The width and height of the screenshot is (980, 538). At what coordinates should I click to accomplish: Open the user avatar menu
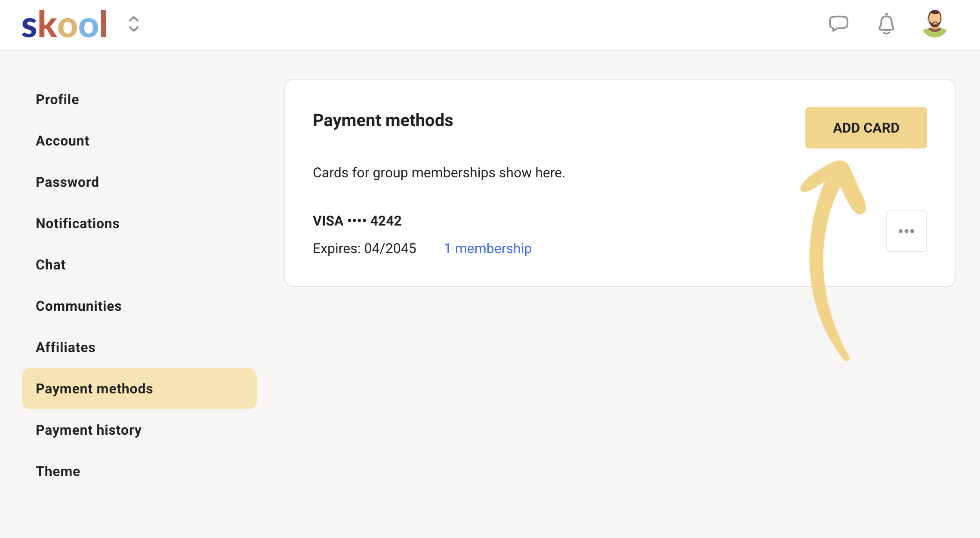click(x=935, y=24)
